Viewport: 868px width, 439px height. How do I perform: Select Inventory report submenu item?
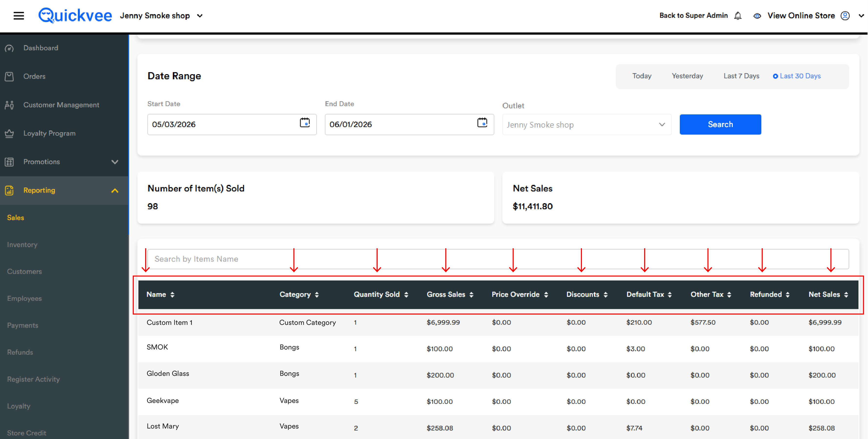coord(22,245)
